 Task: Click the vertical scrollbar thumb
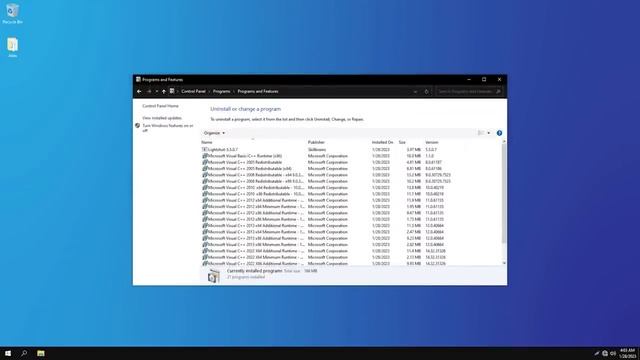pos(504,193)
